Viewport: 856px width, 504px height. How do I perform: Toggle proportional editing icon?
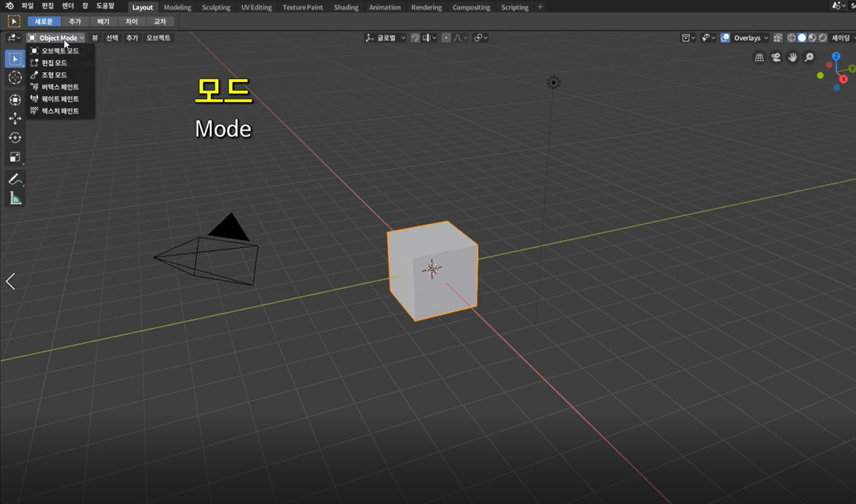446,37
